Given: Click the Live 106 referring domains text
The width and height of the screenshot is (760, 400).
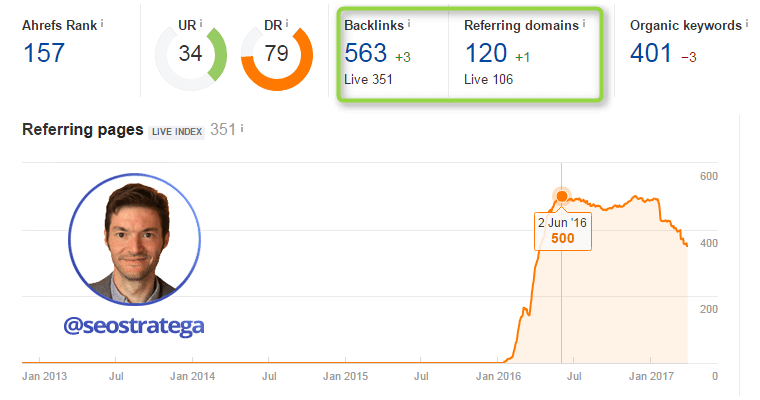Looking at the screenshot, I should (x=489, y=80).
